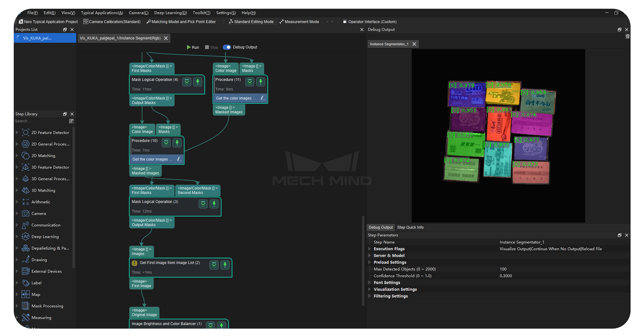Click warning icon on Get First Image step

click(135, 263)
